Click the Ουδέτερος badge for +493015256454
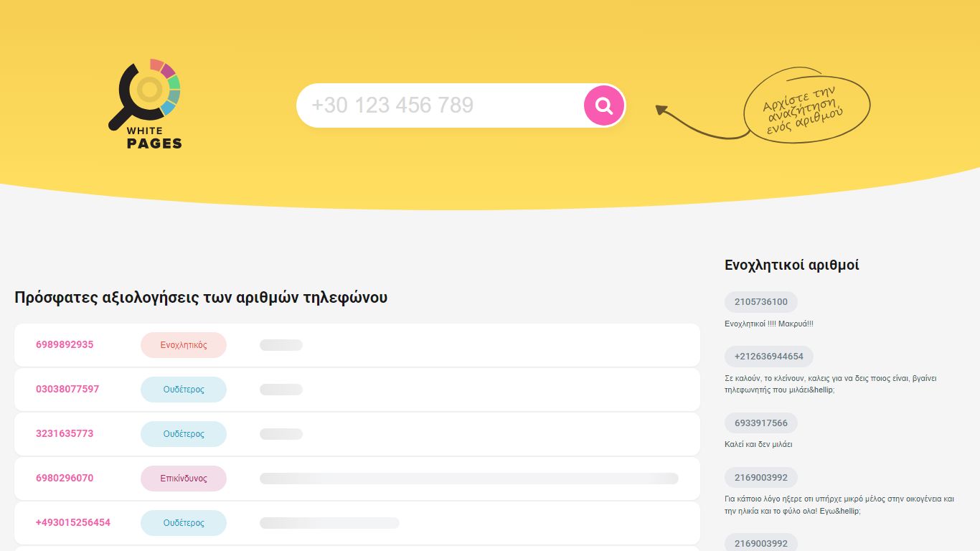980x551 pixels. 184,523
